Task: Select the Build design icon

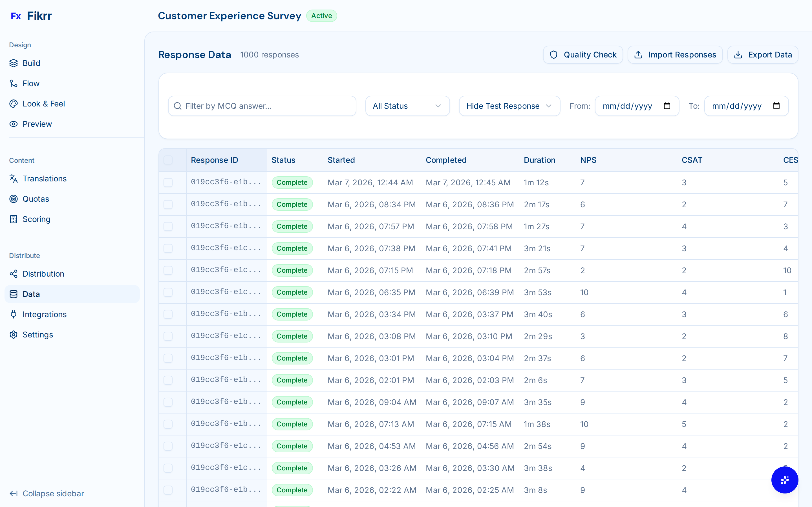Action: [14, 63]
